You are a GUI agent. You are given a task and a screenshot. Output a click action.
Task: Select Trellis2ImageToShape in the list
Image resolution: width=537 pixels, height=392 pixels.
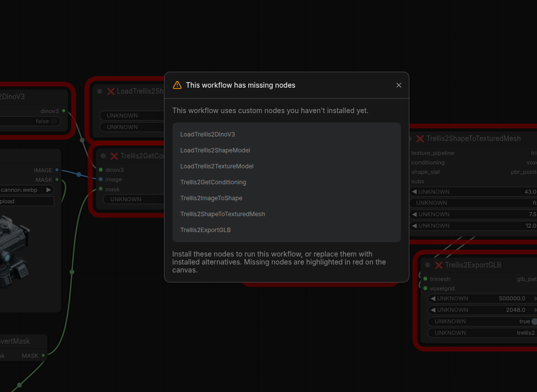(x=211, y=198)
